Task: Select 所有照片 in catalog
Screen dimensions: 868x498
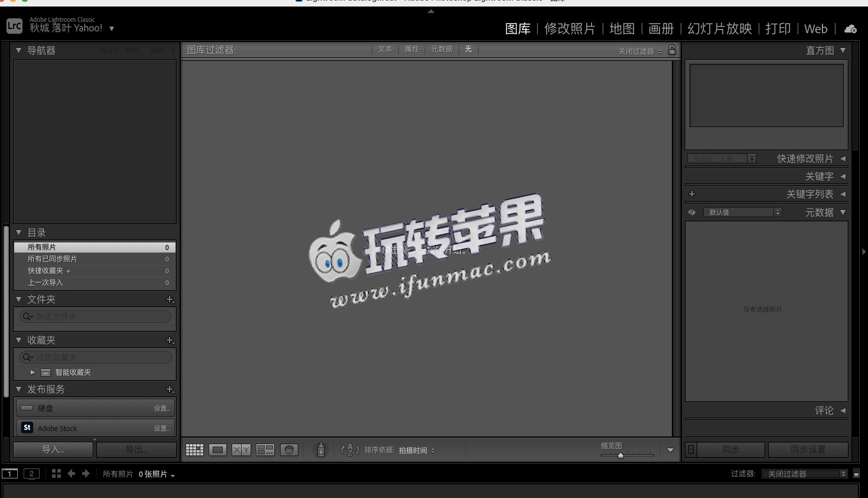Action: 95,247
